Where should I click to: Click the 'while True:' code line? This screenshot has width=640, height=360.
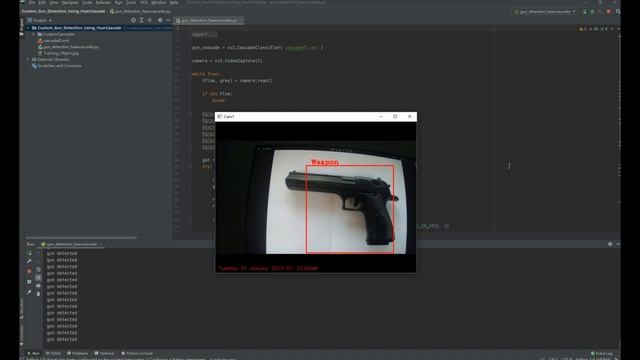point(206,74)
